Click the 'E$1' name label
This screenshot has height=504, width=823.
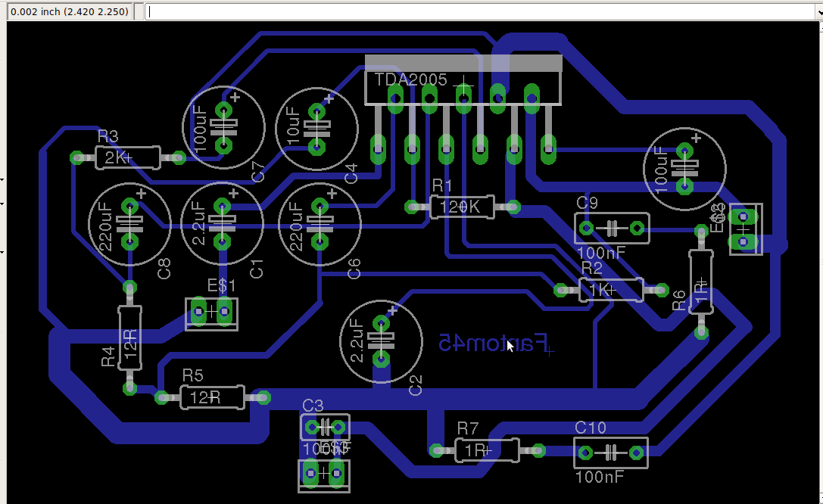click(221, 286)
